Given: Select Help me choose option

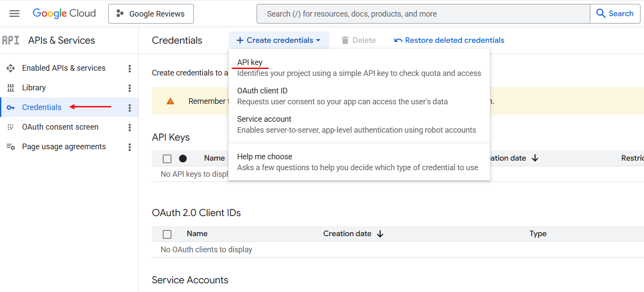Looking at the screenshot, I should 359,162.
